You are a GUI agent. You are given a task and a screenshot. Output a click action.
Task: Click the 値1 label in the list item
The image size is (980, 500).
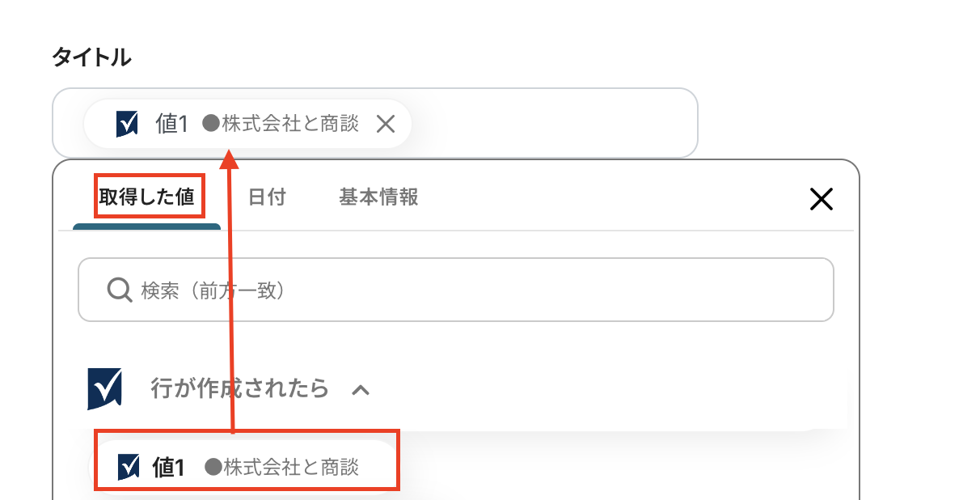[168, 467]
